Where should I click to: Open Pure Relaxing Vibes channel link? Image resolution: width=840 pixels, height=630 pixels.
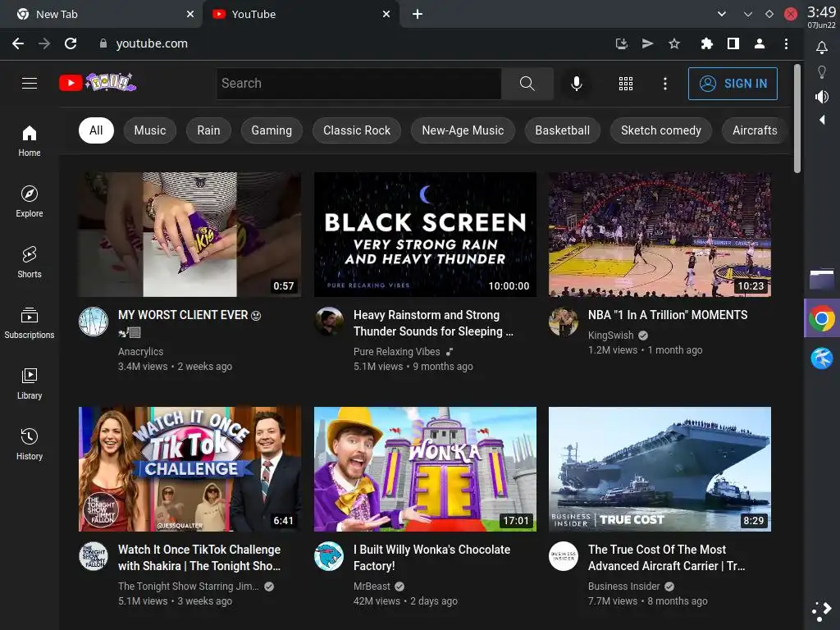click(x=396, y=351)
